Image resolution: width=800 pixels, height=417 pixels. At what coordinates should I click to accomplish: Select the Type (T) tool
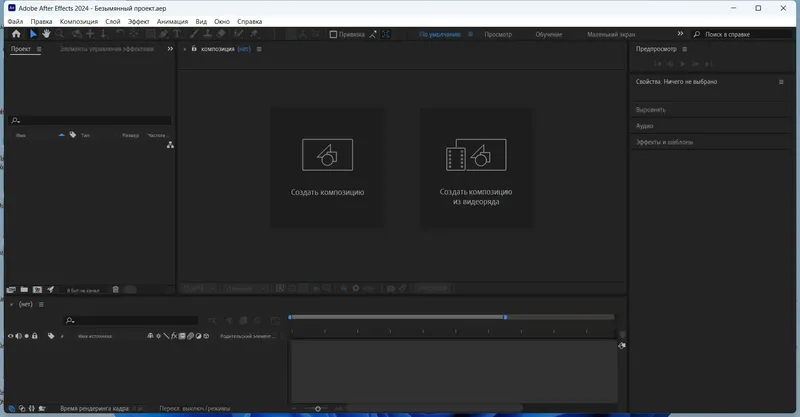[x=177, y=34]
